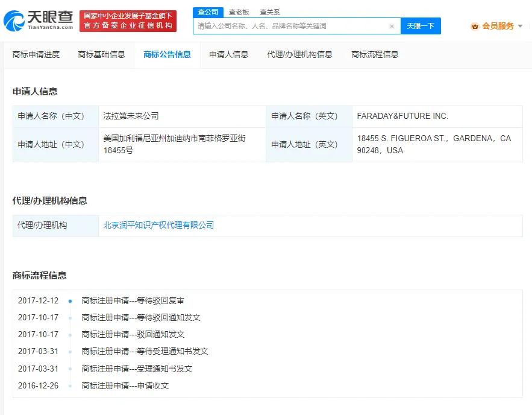
Task: Open the 商标流程信息 tab
Action: 375,54
